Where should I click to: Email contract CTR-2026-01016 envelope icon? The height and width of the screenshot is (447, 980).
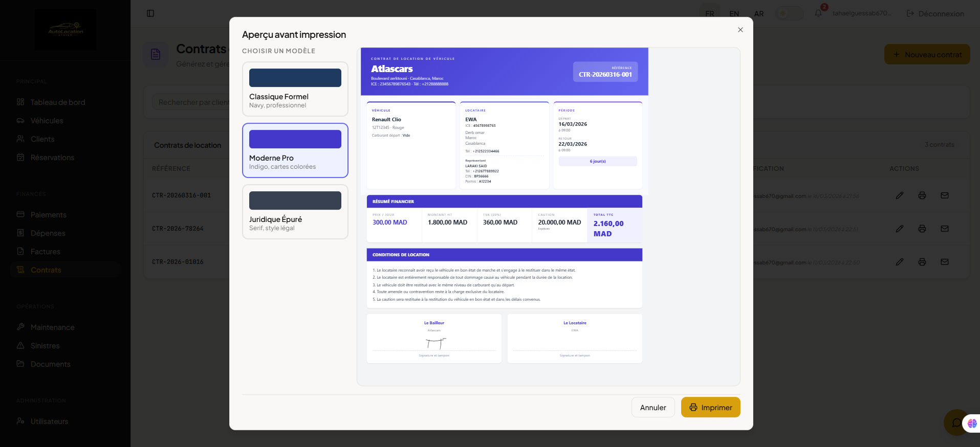[945, 262]
